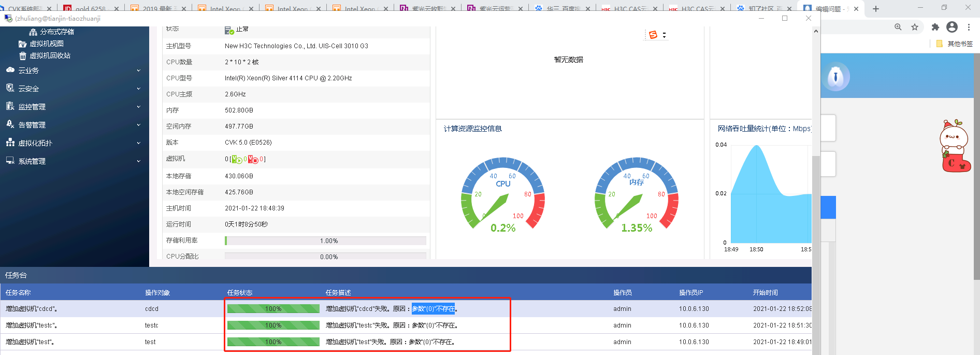The image size is (980, 355).
Task: Click the highlighted 参数'{0}'不存在 text
Action: click(433, 309)
